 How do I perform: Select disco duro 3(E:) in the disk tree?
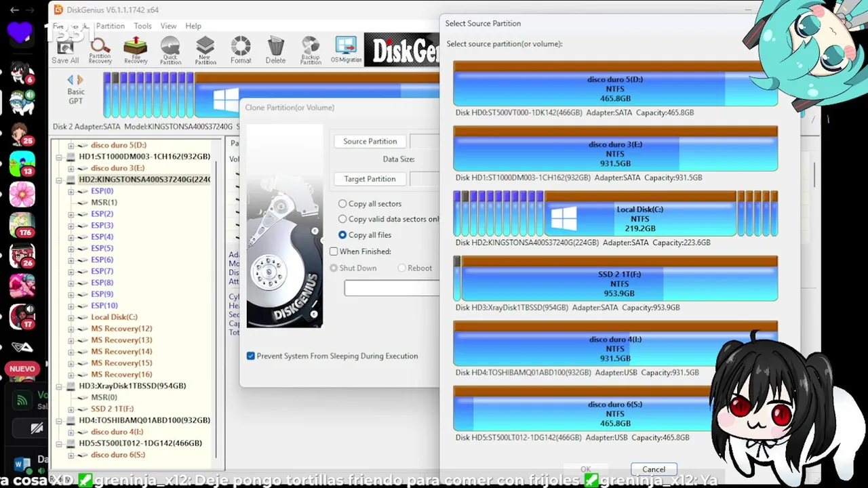[117, 168]
